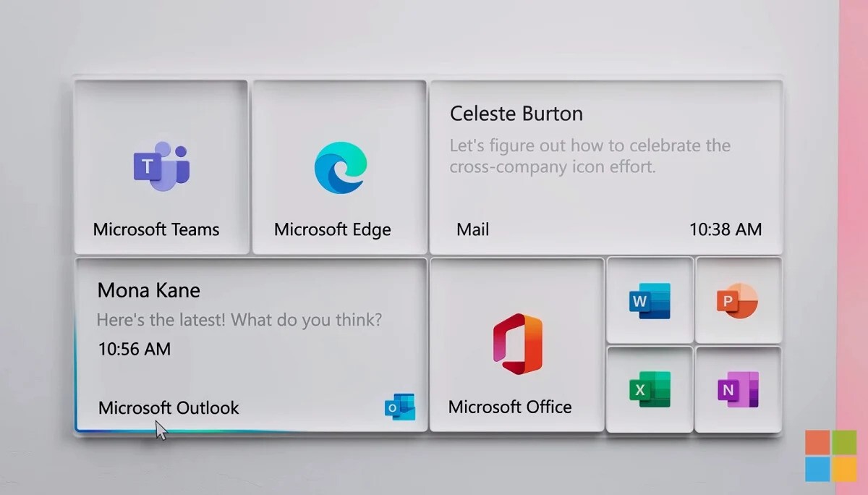Viewport: 868px width, 495px height.
Task: Click the Microsoft Office label
Action: pyautogui.click(x=510, y=407)
